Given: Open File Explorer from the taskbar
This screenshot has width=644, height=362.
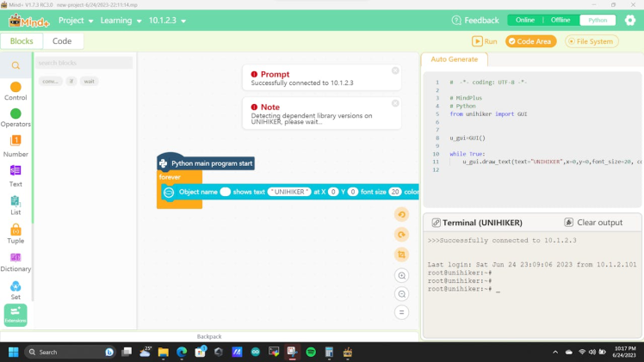Looking at the screenshot, I should [163, 353].
